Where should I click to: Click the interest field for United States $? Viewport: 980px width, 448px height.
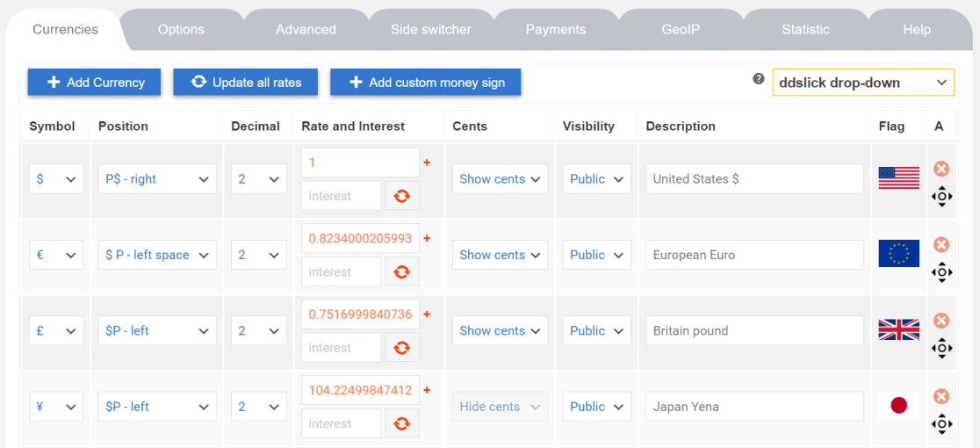342,196
